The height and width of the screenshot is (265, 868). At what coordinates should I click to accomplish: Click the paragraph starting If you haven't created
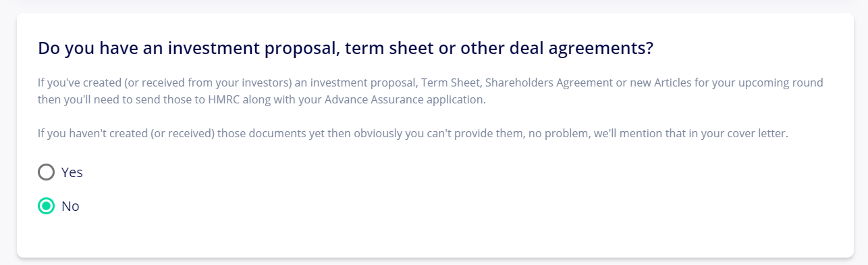pos(413,133)
